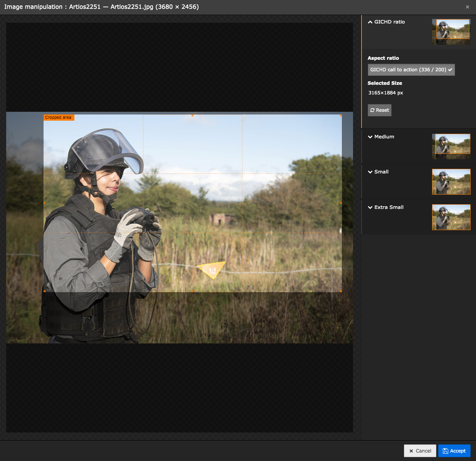Click the GICHD ratio preview thumbnail

(x=451, y=32)
